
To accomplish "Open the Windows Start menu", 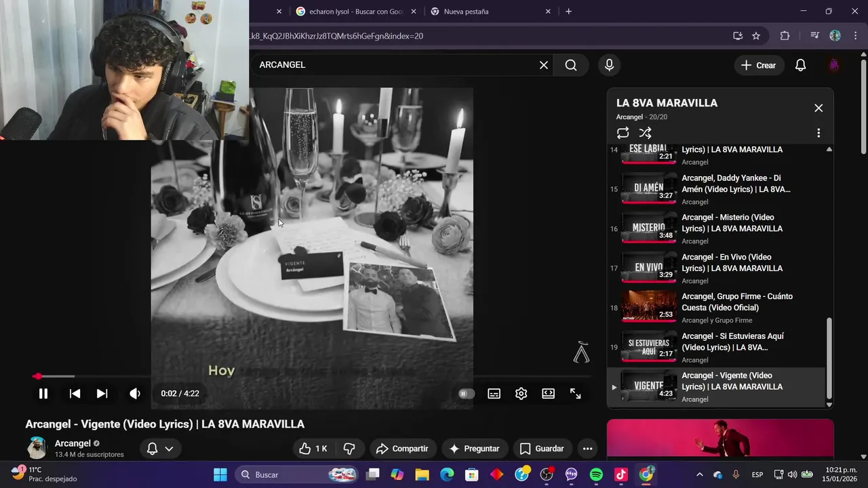I will pyautogui.click(x=220, y=474).
